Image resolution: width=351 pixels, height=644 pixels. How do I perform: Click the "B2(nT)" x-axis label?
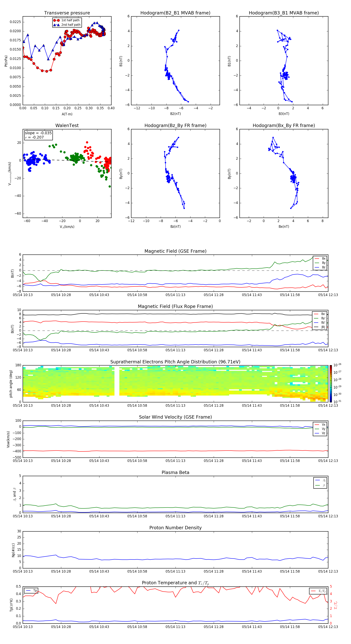(175, 114)
